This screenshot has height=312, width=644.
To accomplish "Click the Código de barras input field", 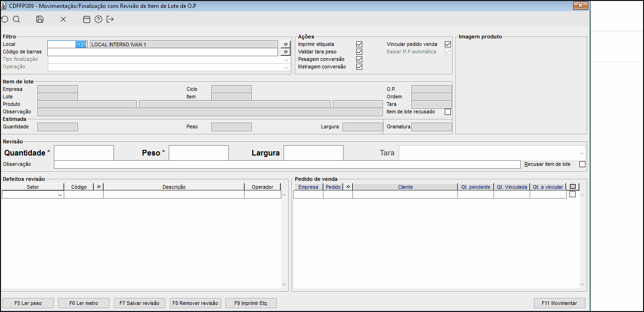I will click(x=163, y=52).
